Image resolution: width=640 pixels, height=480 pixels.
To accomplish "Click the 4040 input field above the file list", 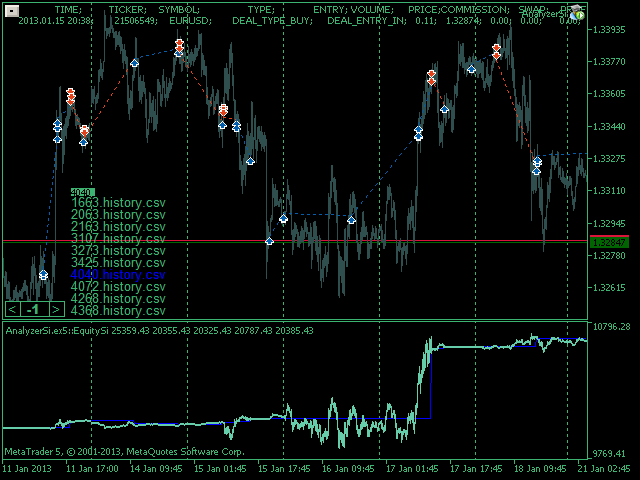I will point(83,192).
